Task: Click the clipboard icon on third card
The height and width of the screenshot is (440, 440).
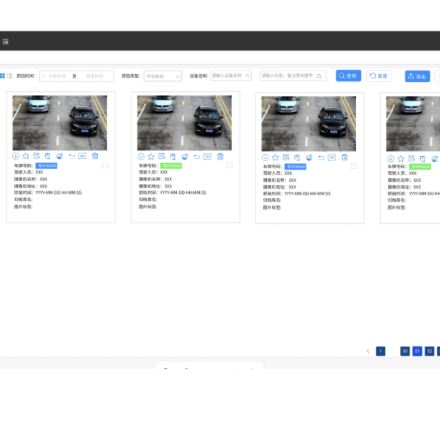Action: [297, 158]
